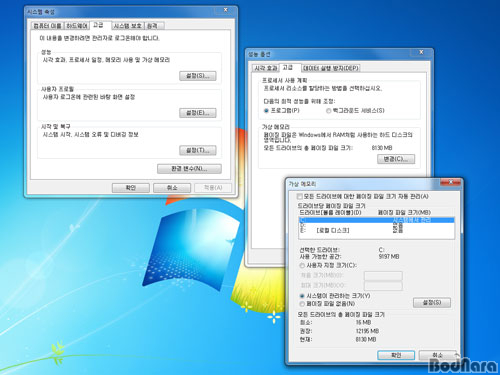This screenshot has height=375, width=500.
Task: Click 변경(C)... under 가상 메모리
Action: click(396, 159)
